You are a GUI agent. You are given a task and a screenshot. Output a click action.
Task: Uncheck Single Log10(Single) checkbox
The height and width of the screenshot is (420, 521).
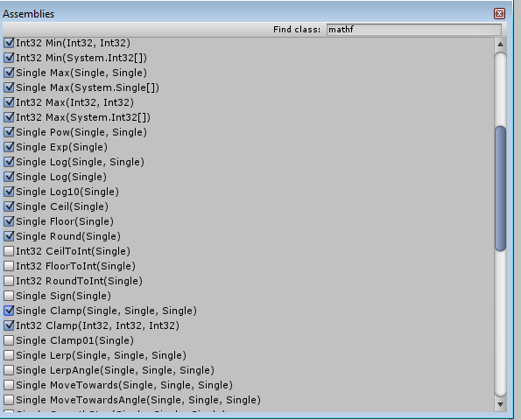[9, 192]
